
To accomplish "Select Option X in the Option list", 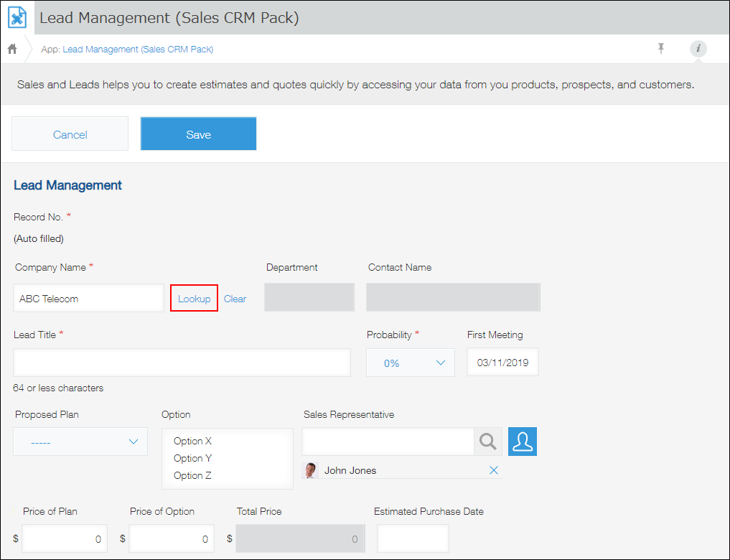I will pyautogui.click(x=193, y=441).
